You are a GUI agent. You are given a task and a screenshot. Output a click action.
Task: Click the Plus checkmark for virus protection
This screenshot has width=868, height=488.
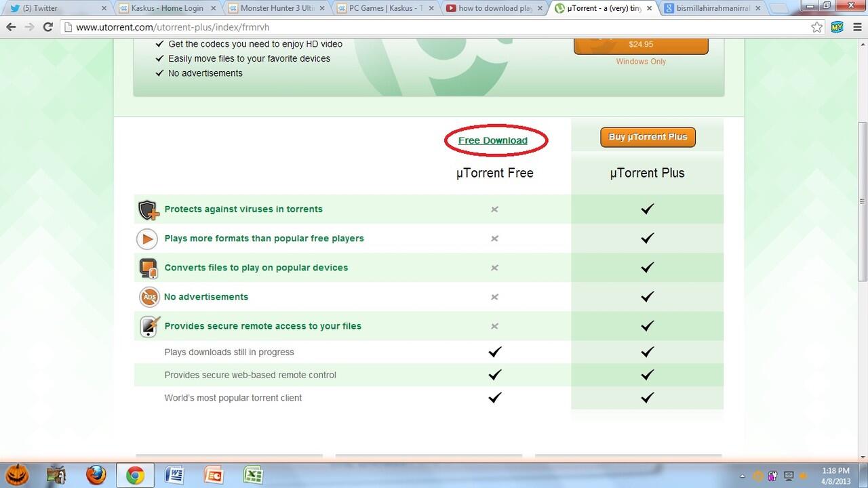tap(648, 209)
